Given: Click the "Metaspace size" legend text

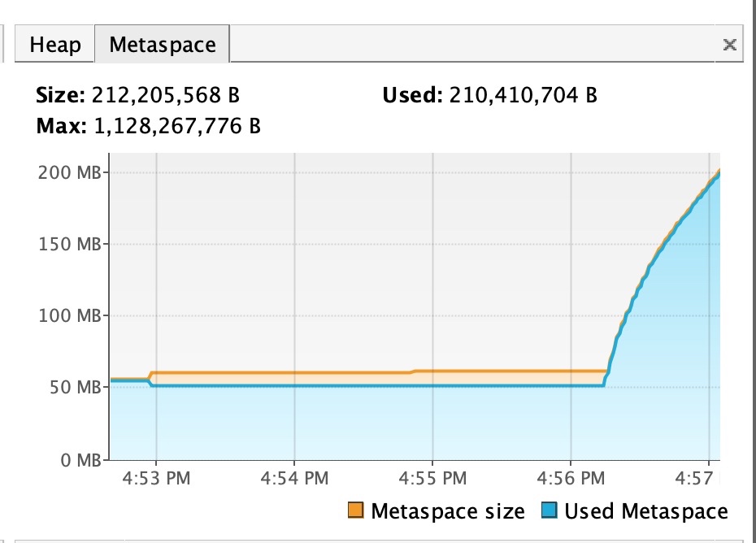Looking at the screenshot, I should click(448, 511).
